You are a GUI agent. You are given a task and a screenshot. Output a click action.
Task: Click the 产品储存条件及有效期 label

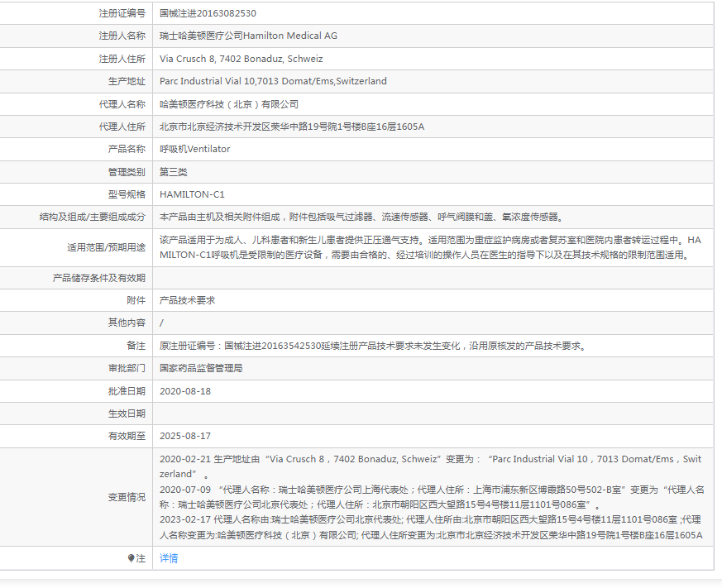click(99, 278)
